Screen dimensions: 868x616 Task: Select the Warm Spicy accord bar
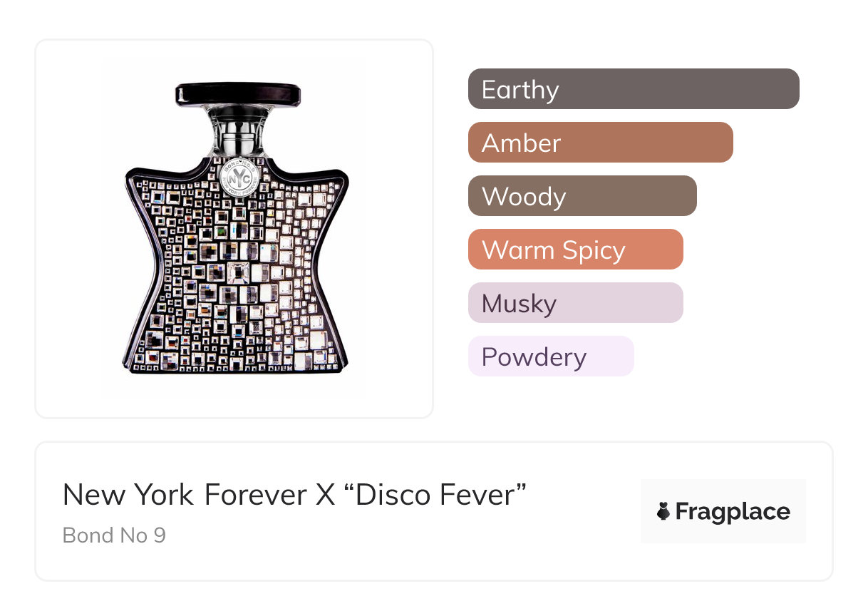click(576, 250)
